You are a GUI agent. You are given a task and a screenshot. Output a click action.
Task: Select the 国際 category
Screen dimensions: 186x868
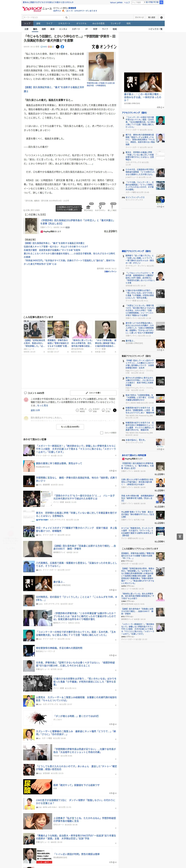[44, 29]
